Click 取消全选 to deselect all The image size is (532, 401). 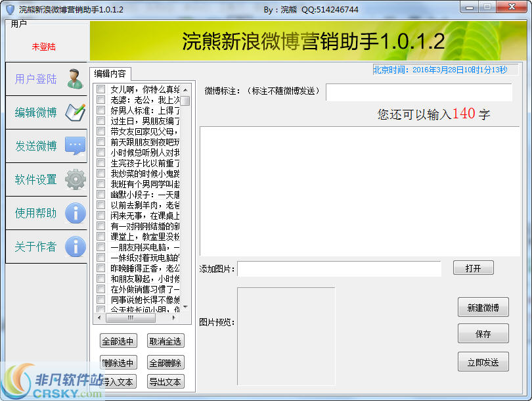(165, 341)
